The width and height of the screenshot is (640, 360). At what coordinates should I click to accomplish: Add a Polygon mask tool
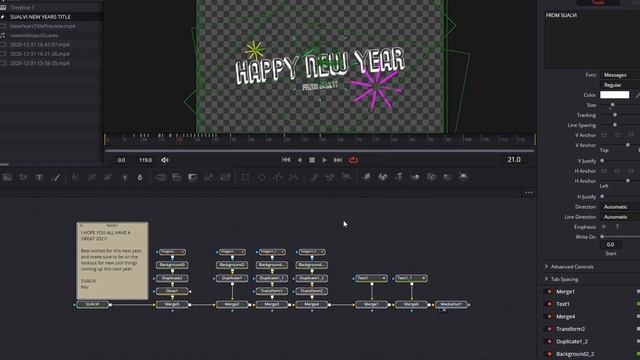tap(278, 177)
